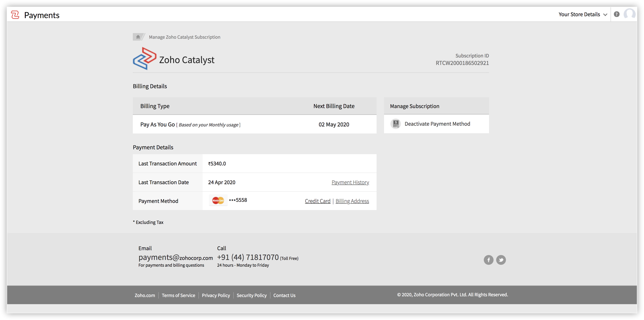Click the Last Transaction Date label
The height and width of the screenshot is (320, 644).
(164, 182)
